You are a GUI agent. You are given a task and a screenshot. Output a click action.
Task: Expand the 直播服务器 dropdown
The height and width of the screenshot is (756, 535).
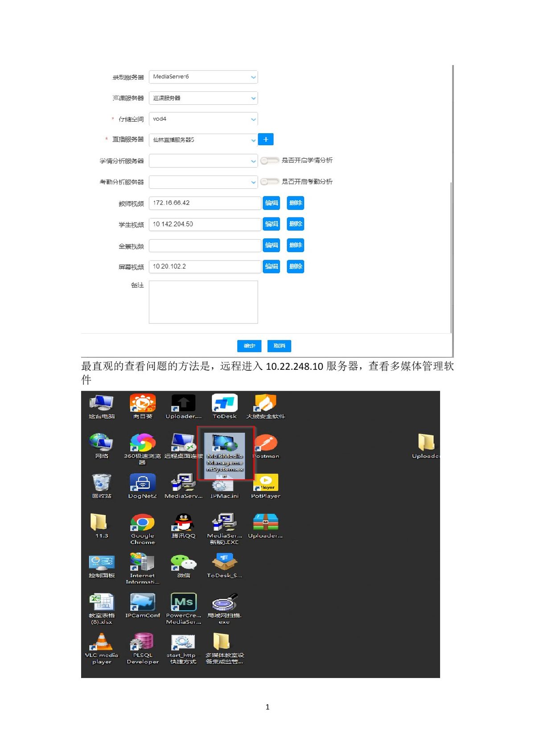pos(203,140)
